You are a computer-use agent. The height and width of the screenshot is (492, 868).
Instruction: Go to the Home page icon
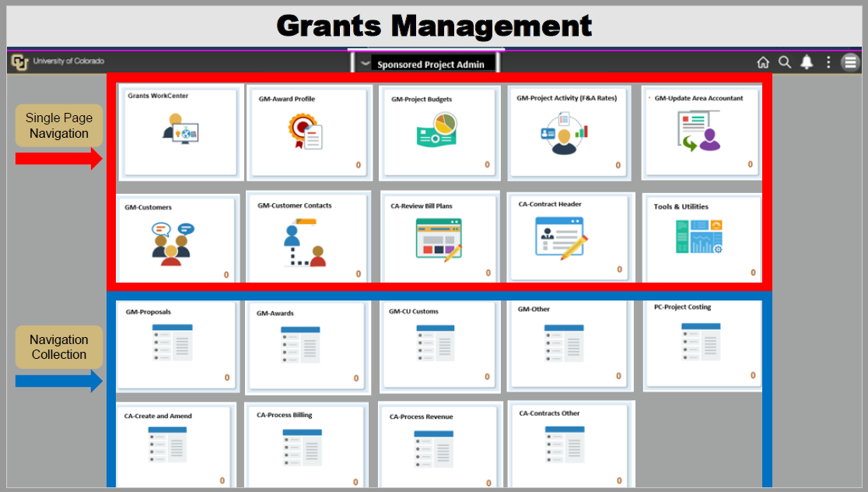click(x=763, y=62)
